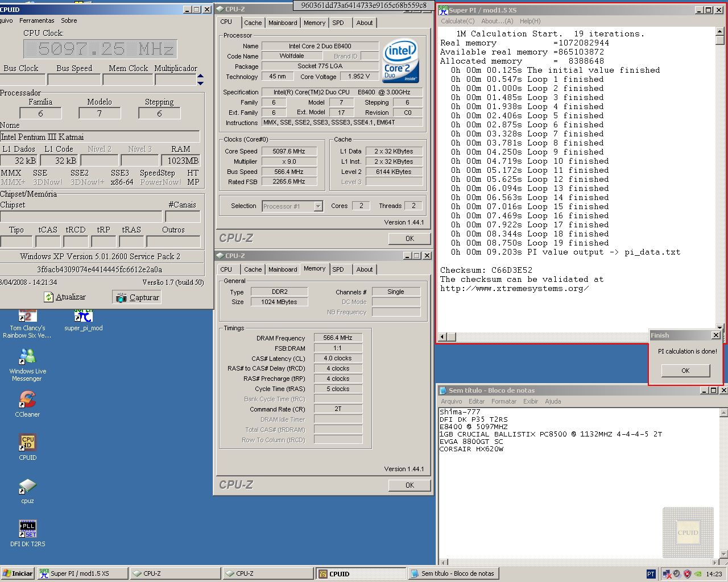The height and width of the screenshot is (582, 728).
Task: Click the Intel Core 2 Duo logo
Action: tap(400, 60)
